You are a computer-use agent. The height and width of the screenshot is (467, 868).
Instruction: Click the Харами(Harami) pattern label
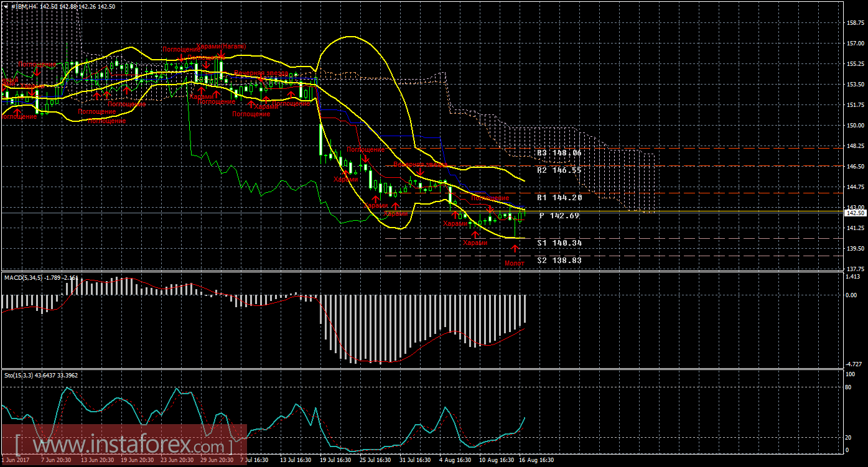coord(222,46)
